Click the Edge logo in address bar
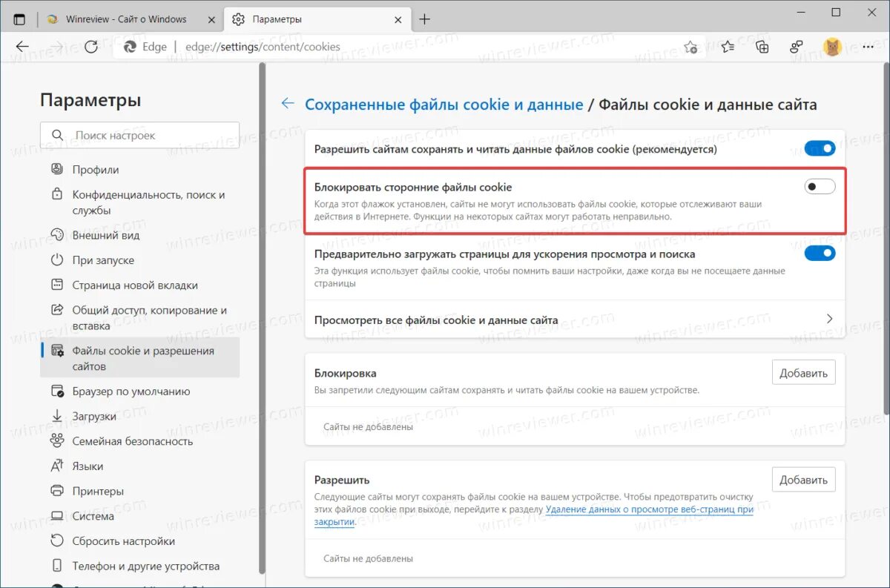Image resolution: width=890 pixels, height=588 pixels. [x=131, y=47]
